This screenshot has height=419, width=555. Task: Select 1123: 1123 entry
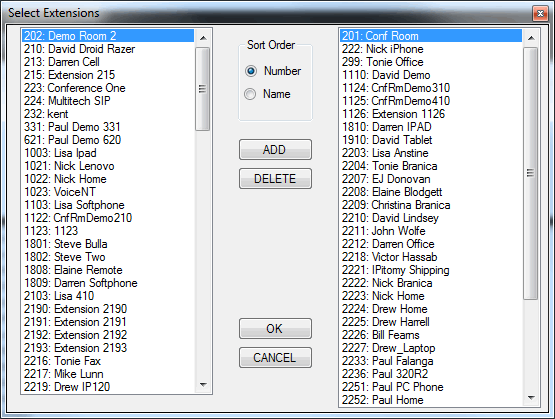pyautogui.click(x=108, y=231)
